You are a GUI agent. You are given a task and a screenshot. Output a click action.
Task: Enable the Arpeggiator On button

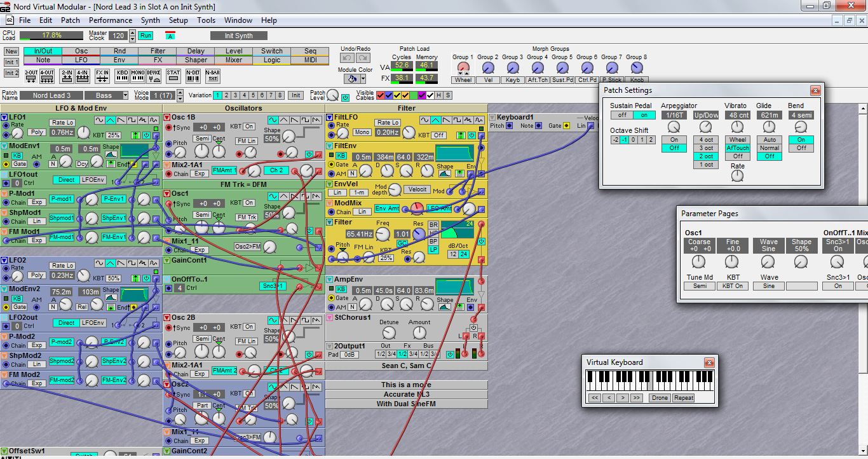click(x=674, y=139)
